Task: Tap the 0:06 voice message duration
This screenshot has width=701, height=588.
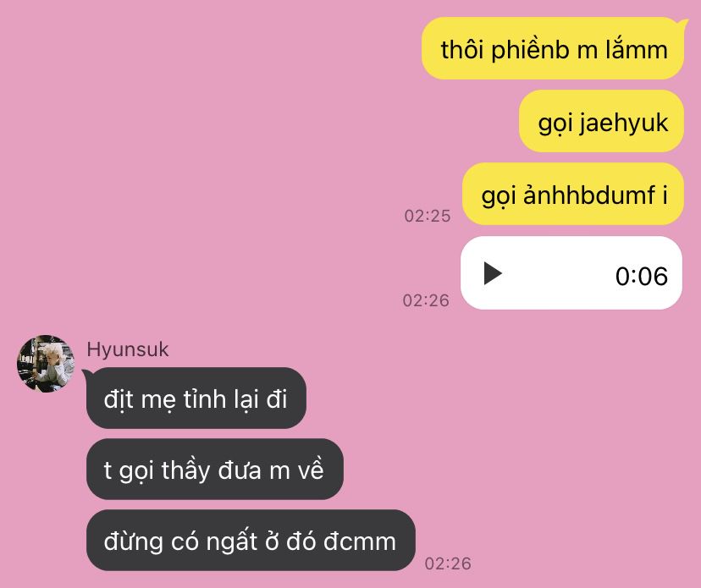Action: 642,276
